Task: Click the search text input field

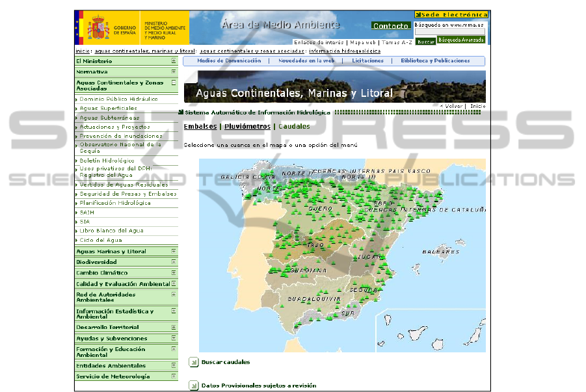Action: coord(449,32)
